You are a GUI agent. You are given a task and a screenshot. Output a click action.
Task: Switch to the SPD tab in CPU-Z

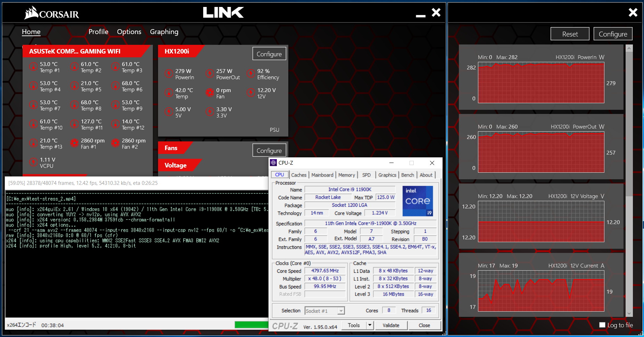(x=366, y=175)
